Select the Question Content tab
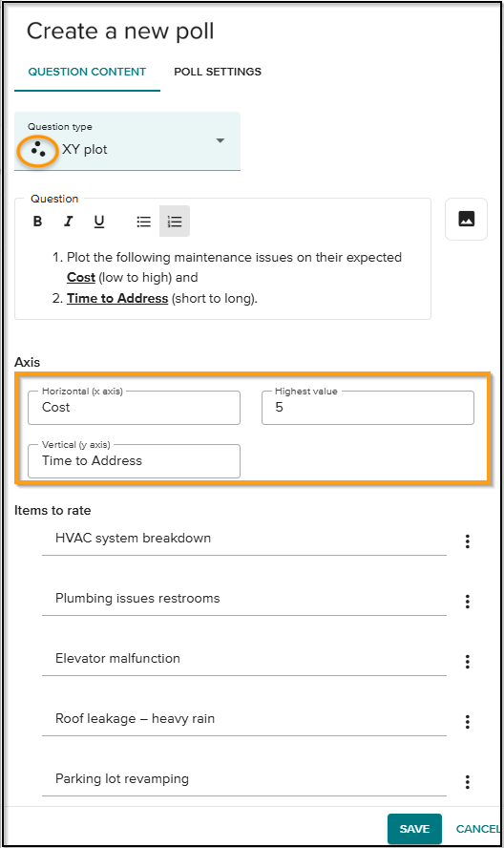Image resolution: width=504 pixels, height=848 pixels. 87,72
